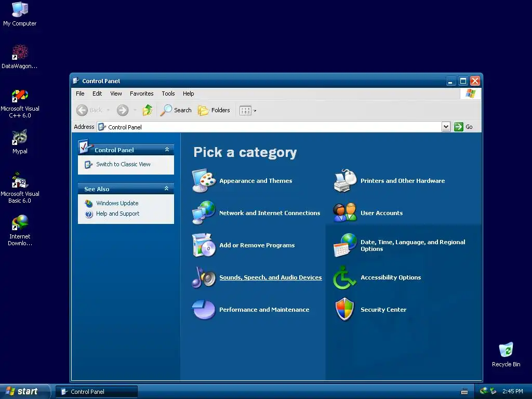Viewport: 532px width, 399px height.
Task: Click the Date, Time, Language, and Regional Options text
Action: [x=413, y=245]
